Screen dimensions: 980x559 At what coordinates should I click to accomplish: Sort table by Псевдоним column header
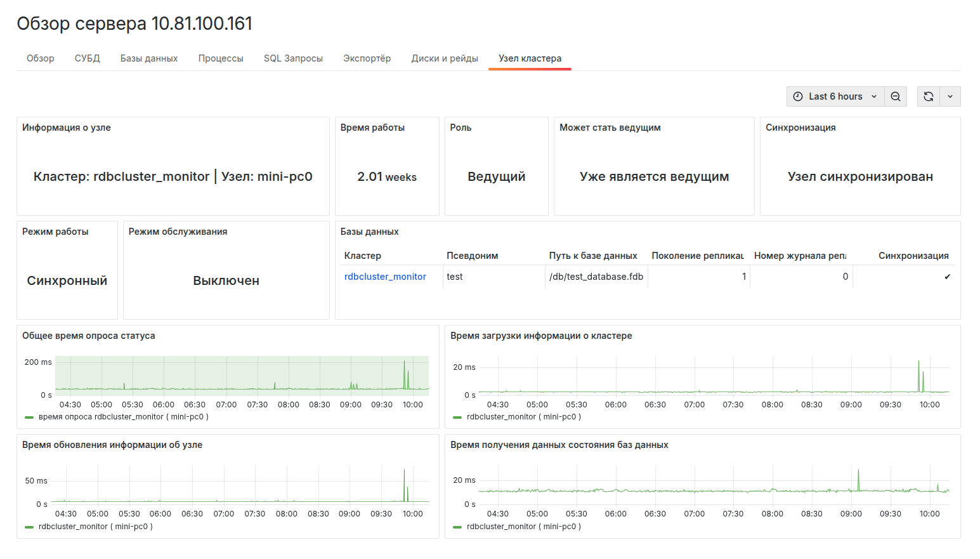tap(472, 256)
